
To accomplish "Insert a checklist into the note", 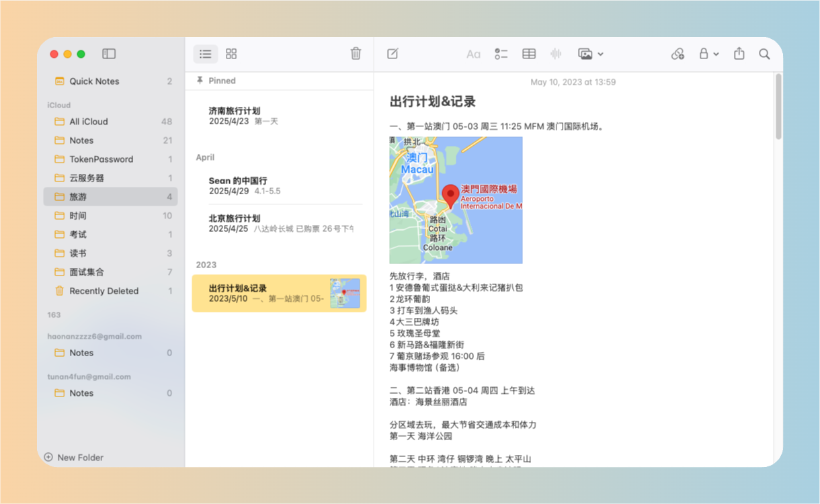I will [501, 54].
